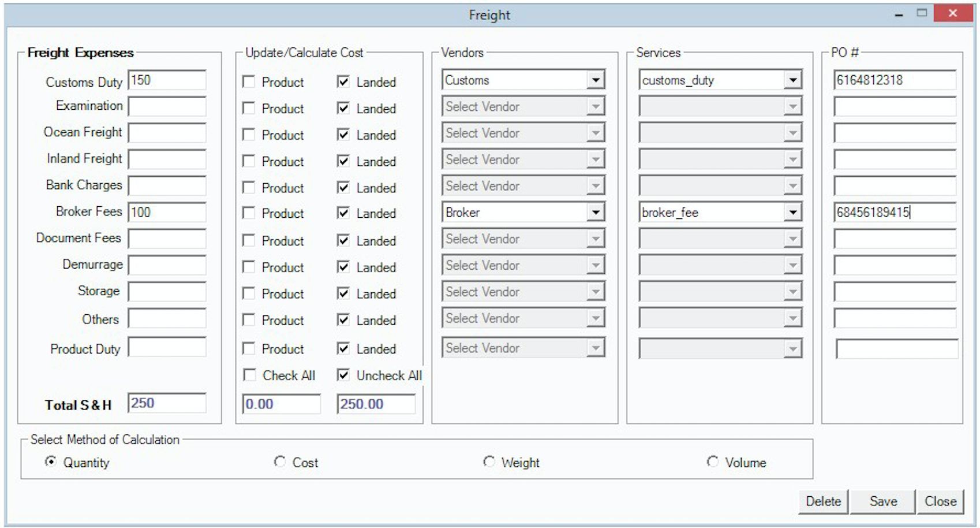Click the Save button
This screenshot has width=980, height=528.
click(882, 501)
